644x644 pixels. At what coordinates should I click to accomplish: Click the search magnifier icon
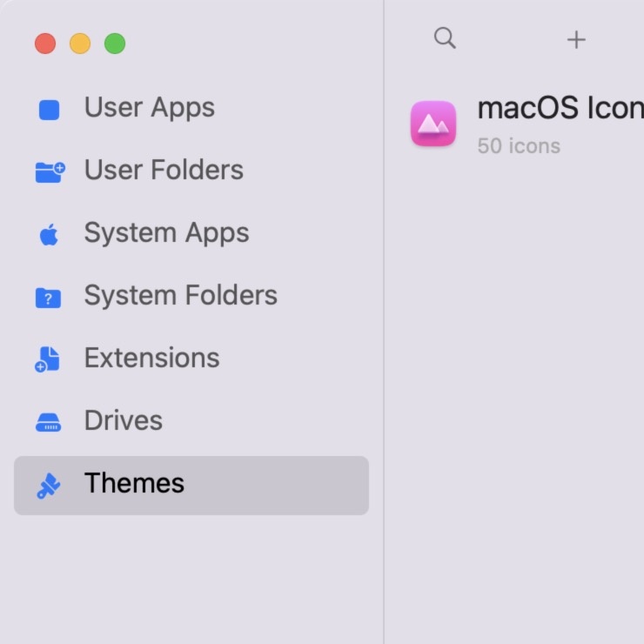(x=445, y=38)
